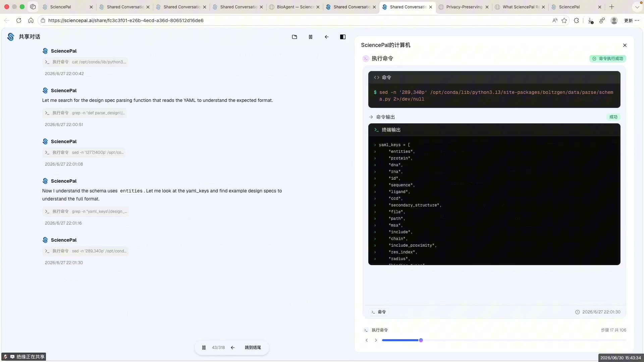This screenshot has width=644, height=362.
Task: Open the 'cat /opt/conda/lib/python3...' command chip
Action: point(85,62)
